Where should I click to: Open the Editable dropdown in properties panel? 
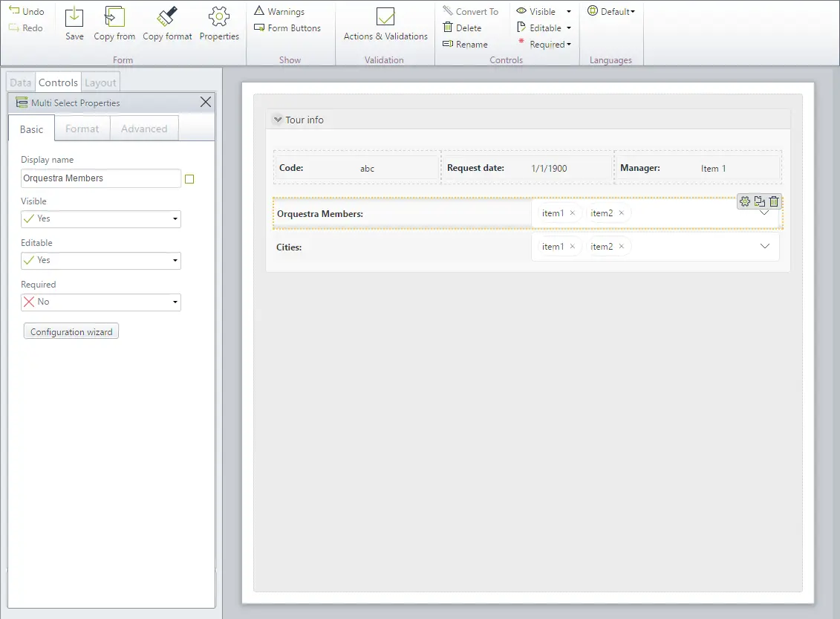[101, 261]
